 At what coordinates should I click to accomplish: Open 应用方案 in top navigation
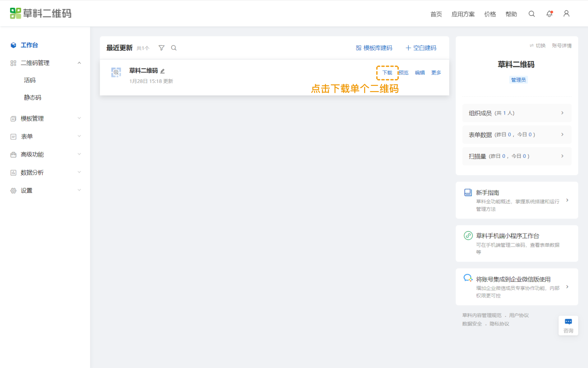[x=463, y=14]
